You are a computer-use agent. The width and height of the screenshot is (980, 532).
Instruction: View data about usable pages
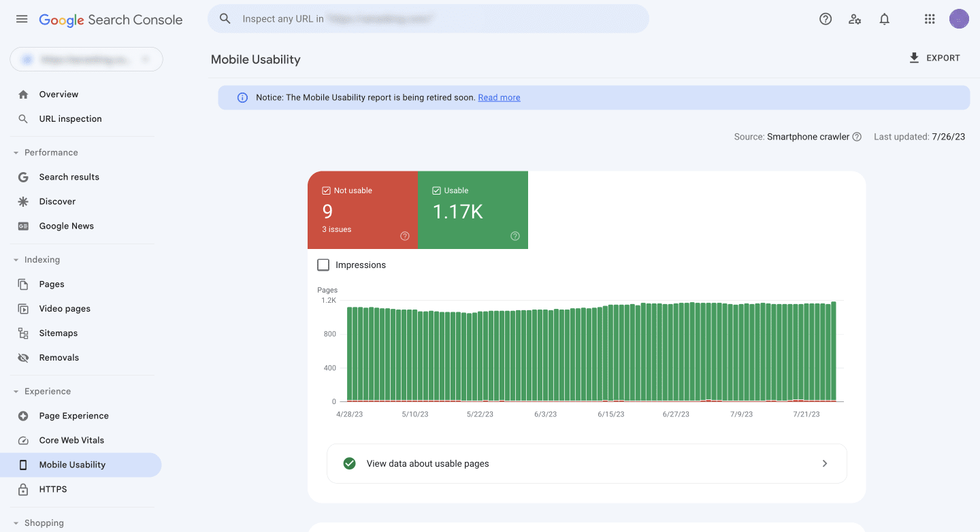pyautogui.click(x=587, y=463)
